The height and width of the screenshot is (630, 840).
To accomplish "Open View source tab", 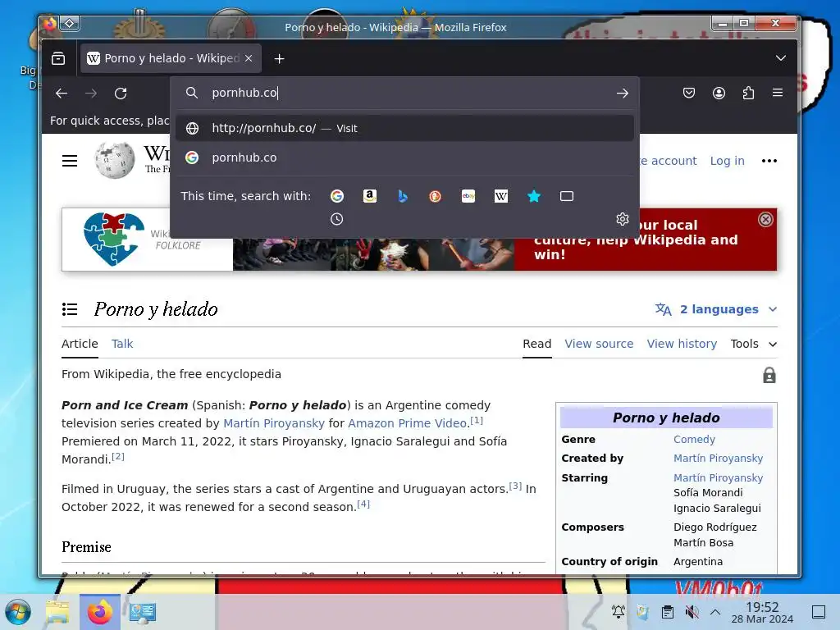I will [x=599, y=344].
